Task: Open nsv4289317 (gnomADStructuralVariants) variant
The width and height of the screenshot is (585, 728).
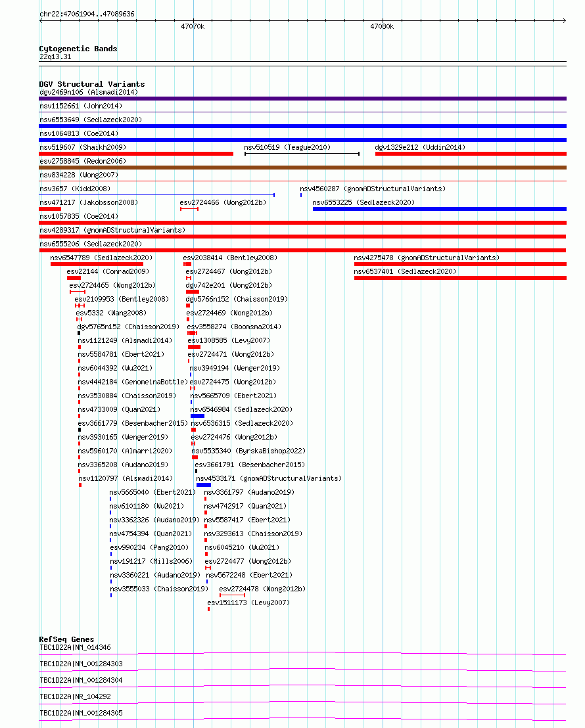Action: pos(112,230)
